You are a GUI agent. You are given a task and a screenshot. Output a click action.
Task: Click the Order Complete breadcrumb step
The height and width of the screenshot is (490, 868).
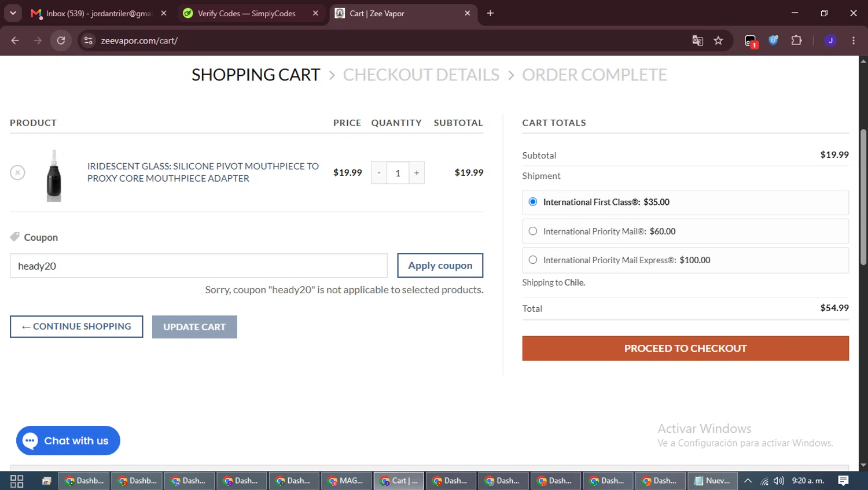[x=594, y=75]
